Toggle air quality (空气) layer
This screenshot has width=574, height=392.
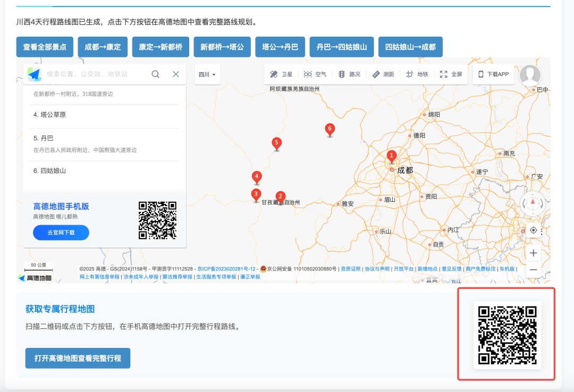coord(315,74)
